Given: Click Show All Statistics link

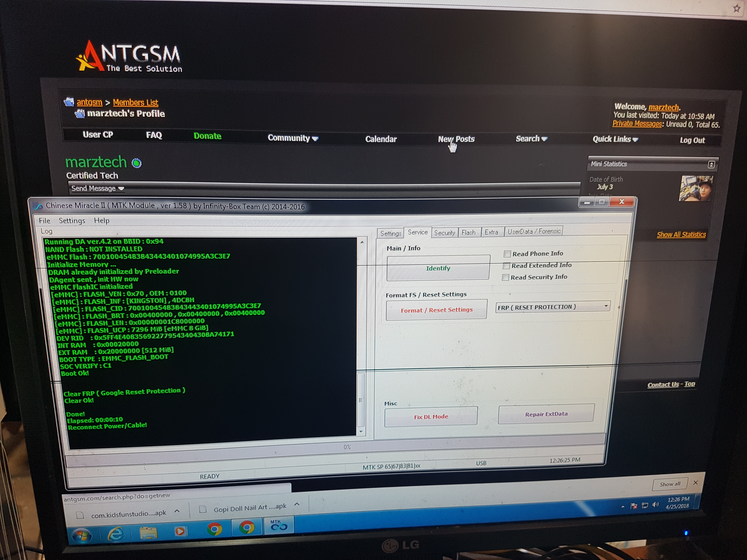Looking at the screenshot, I should [681, 235].
